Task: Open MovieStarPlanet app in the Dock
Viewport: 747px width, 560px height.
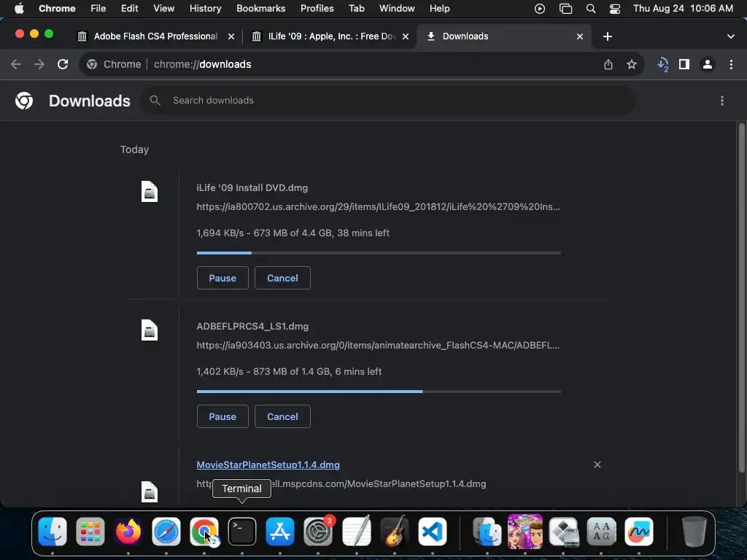Action: [525, 531]
